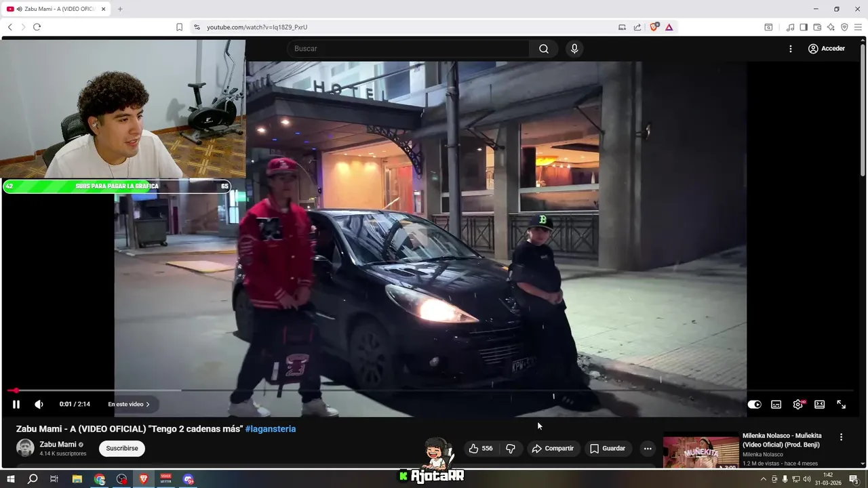868x488 pixels.
Task: Pause the playing video
Action: [x=16, y=404]
